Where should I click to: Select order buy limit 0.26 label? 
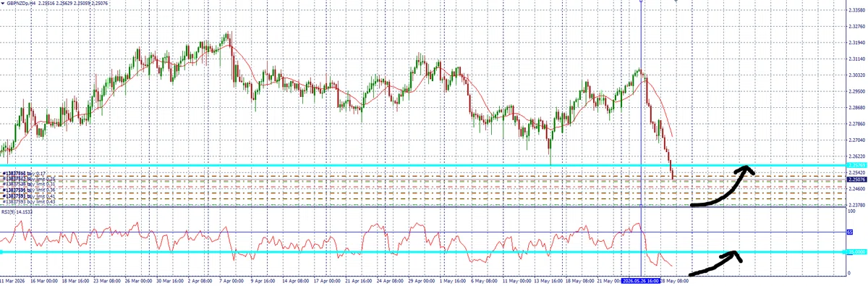point(29,179)
